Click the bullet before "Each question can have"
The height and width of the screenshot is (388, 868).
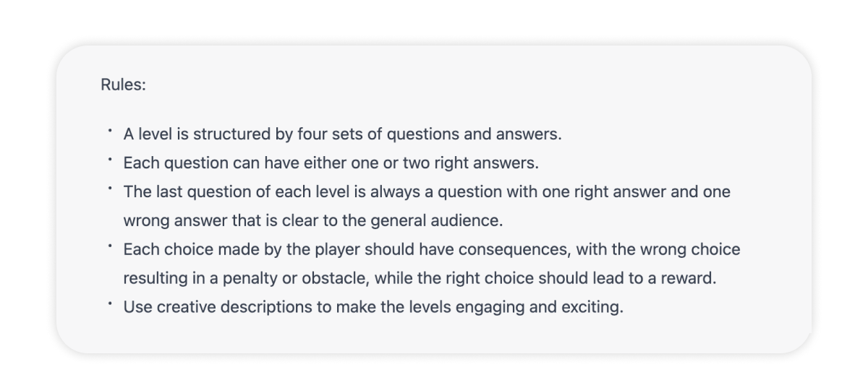click(110, 160)
